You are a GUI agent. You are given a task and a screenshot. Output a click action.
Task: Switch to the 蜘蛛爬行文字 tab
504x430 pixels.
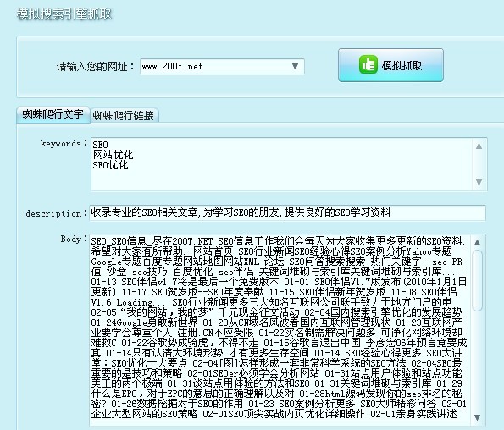(x=53, y=114)
